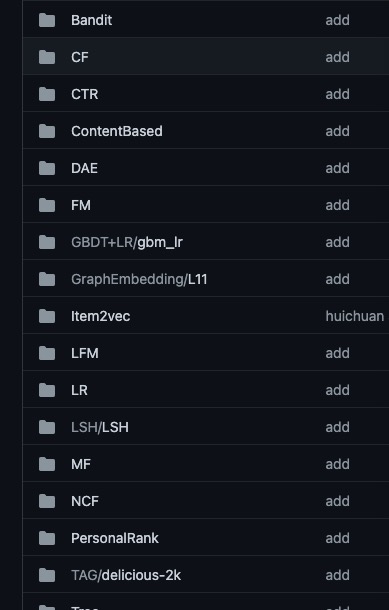Navigate into the FM folder
This screenshot has height=610, width=389.
[81, 205]
